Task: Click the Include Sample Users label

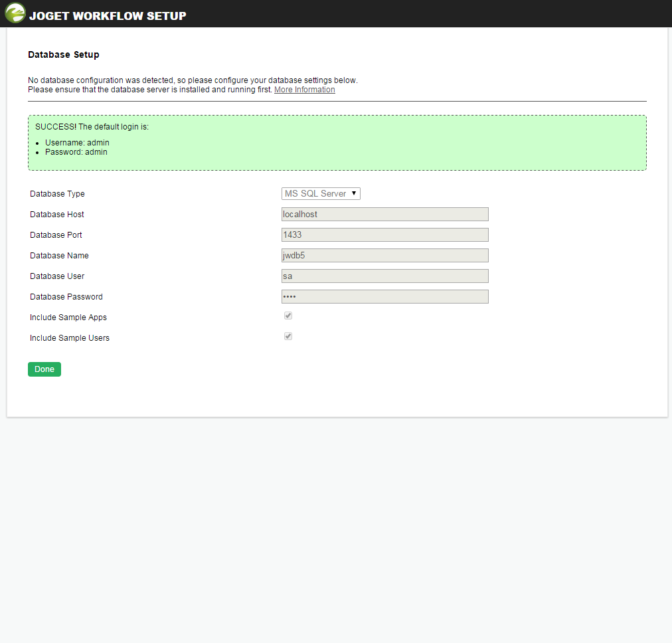Action: click(x=70, y=338)
